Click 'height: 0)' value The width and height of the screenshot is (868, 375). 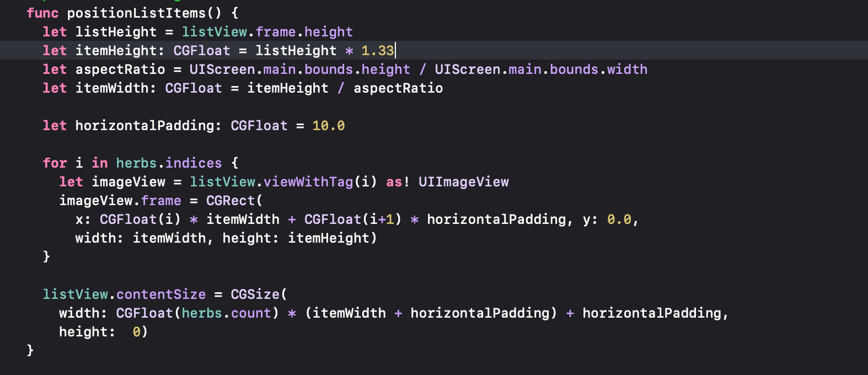104,332
